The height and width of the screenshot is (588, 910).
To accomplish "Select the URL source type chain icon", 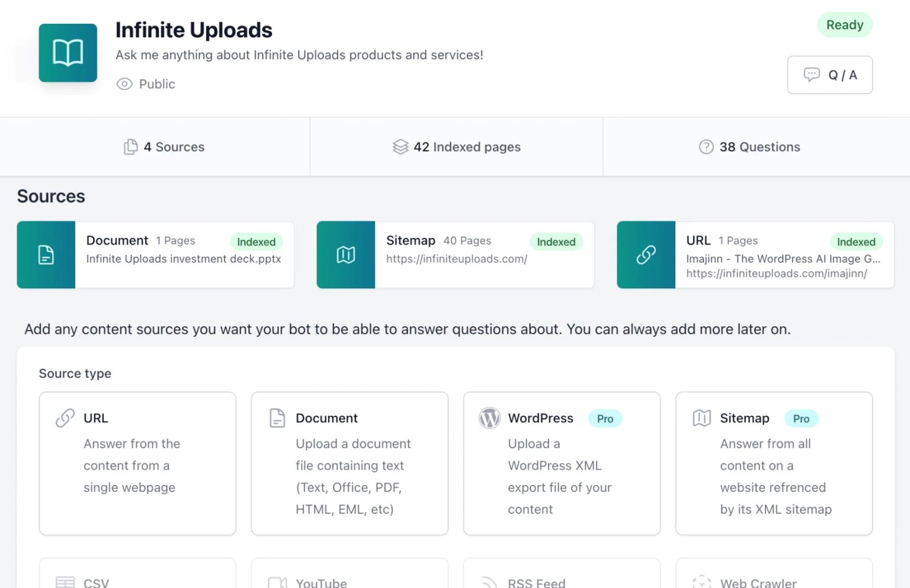I will 65,418.
